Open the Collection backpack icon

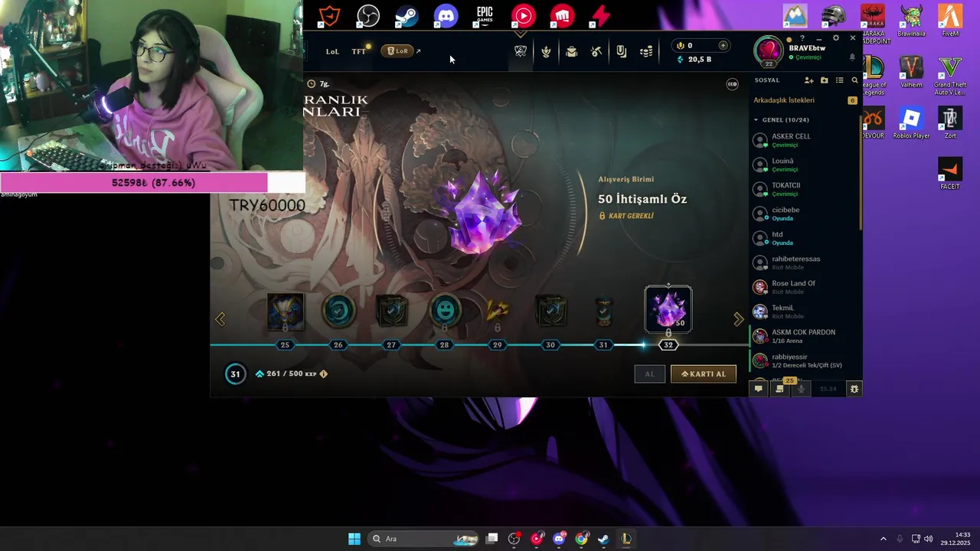pyautogui.click(x=571, y=51)
